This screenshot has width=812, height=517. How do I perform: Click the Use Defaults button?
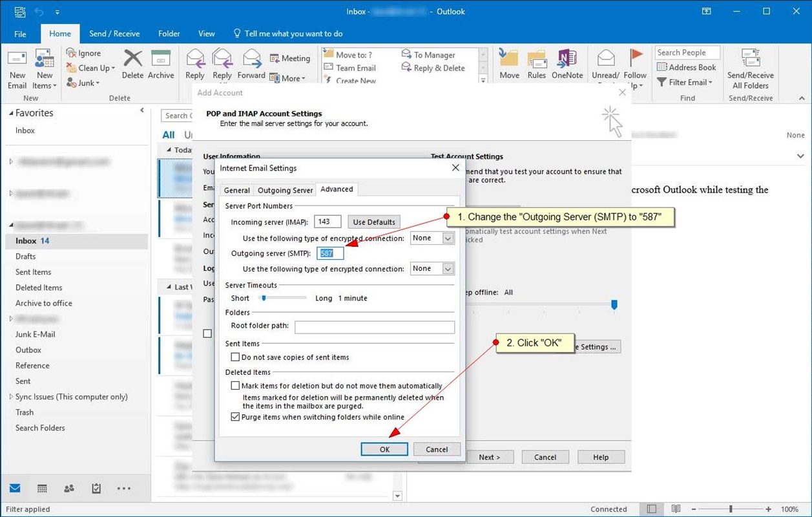point(374,222)
